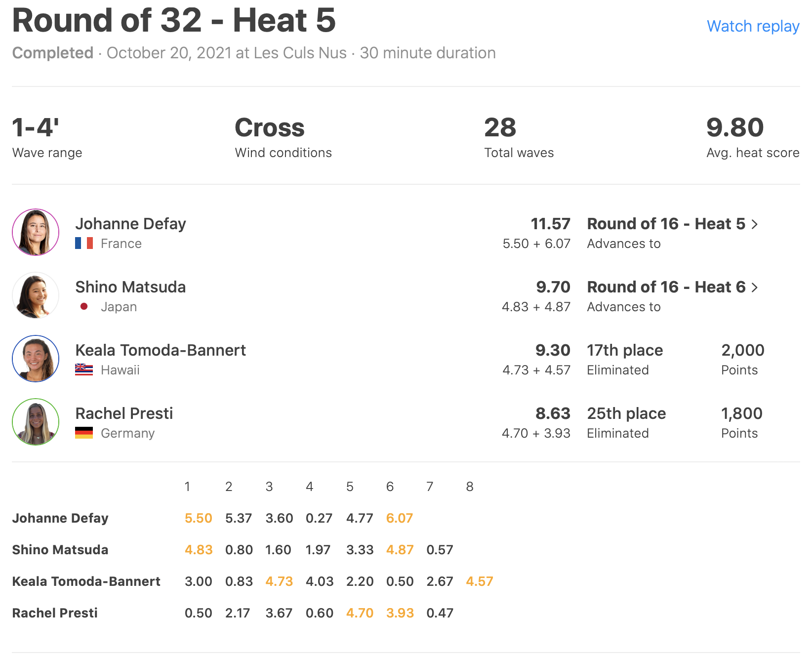This screenshot has width=812, height=656.
Task: Select Rachel Presti's name in results list
Action: (x=124, y=413)
